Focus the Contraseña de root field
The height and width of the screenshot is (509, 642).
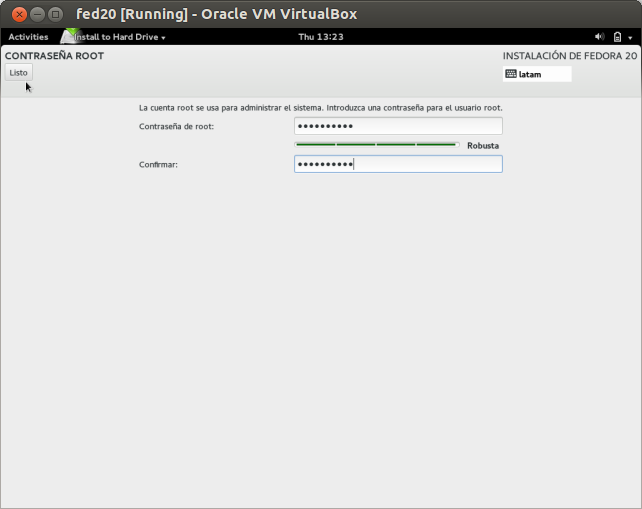coord(398,126)
